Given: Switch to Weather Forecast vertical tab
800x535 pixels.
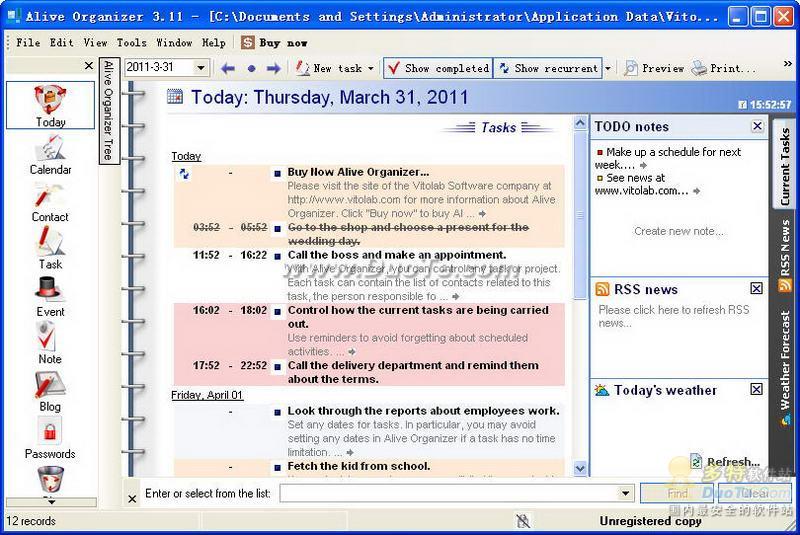Looking at the screenshot, I should [x=785, y=366].
